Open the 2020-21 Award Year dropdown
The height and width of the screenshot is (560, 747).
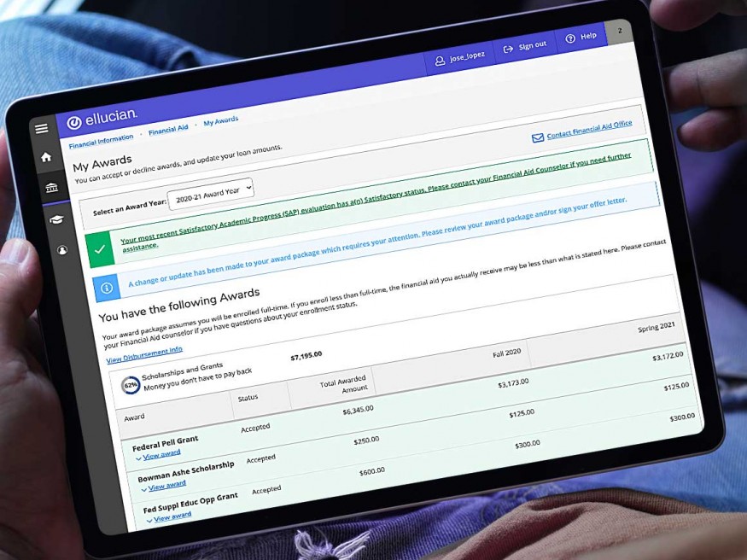212,192
